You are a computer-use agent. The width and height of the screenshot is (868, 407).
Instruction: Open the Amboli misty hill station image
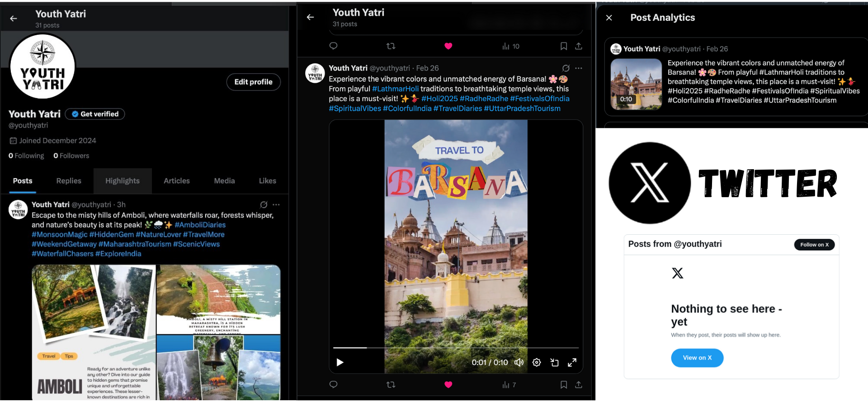tap(218, 299)
